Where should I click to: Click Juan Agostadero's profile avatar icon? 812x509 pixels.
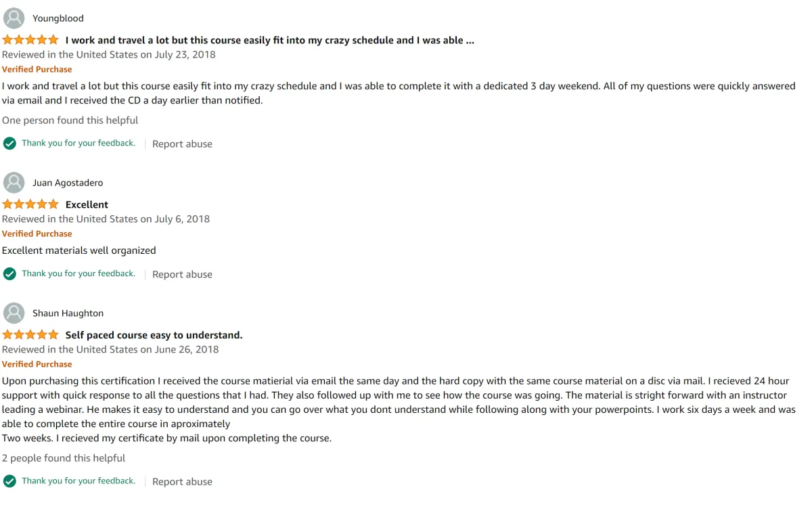(x=14, y=183)
